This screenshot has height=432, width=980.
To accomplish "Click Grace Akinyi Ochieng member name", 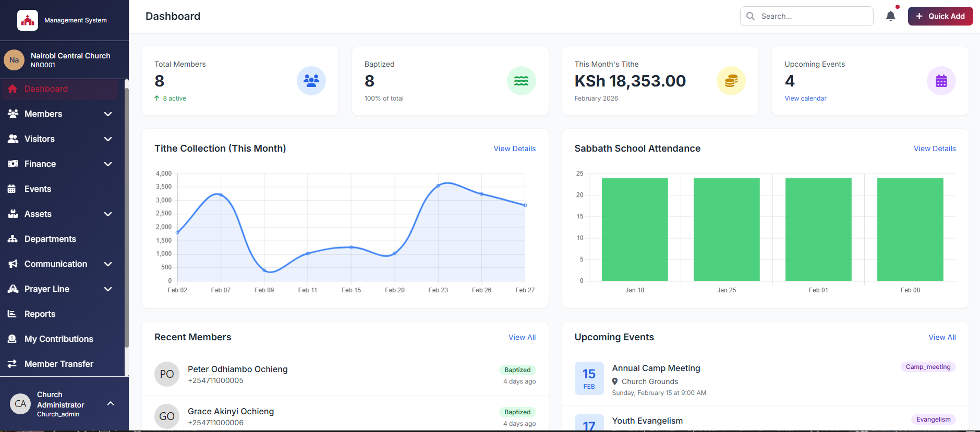I will (x=231, y=411).
